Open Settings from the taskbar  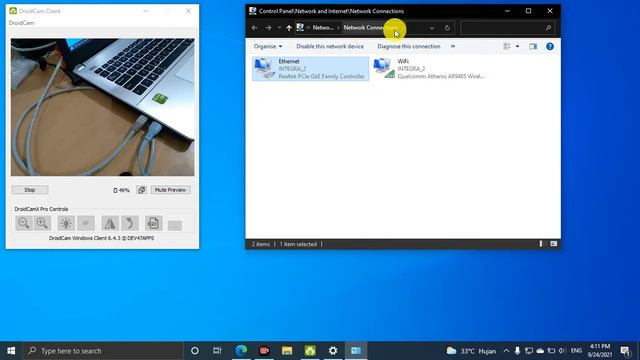click(333, 351)
